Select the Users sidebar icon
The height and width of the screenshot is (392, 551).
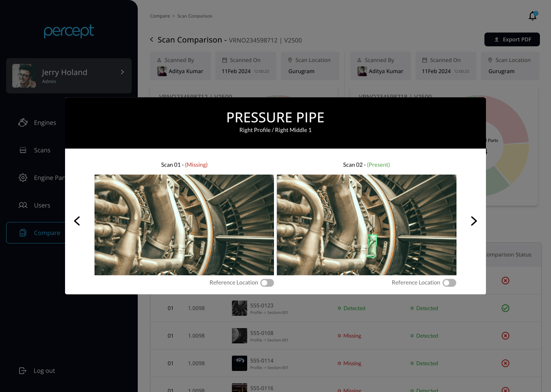tap(23, 205)
